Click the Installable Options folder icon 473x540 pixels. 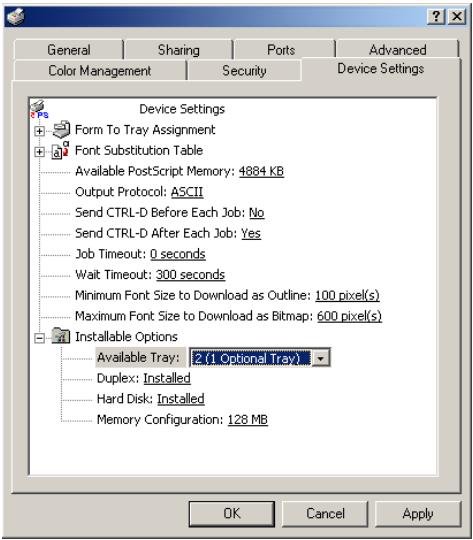[61, 336]
